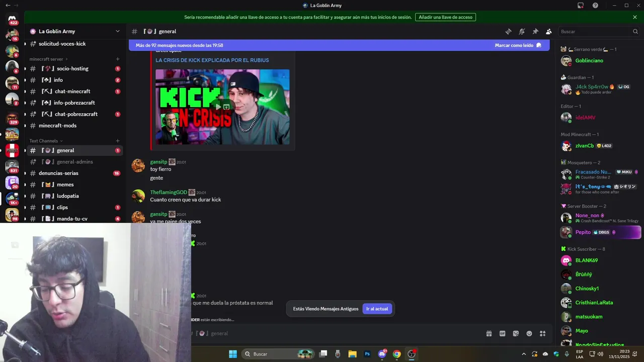Open the help question mark icon
This screenshot has height=362, width=644.
[x=596, y=6]
